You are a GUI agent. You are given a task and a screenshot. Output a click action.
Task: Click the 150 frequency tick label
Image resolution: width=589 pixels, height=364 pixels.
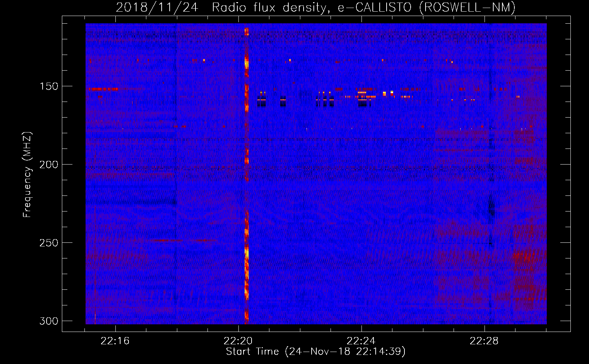(49, 86)
